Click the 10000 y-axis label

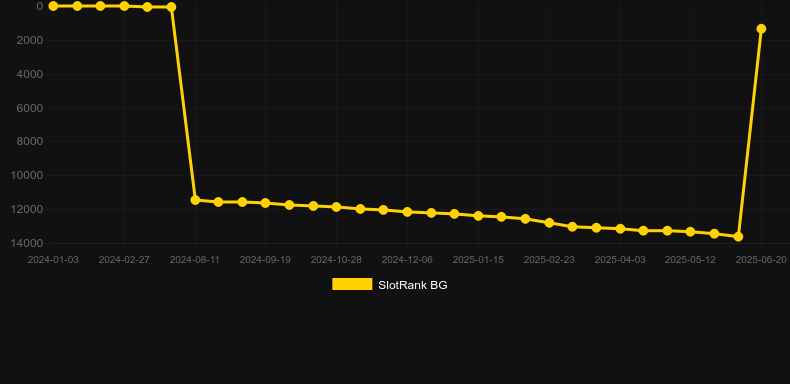[x=27, y=176]
